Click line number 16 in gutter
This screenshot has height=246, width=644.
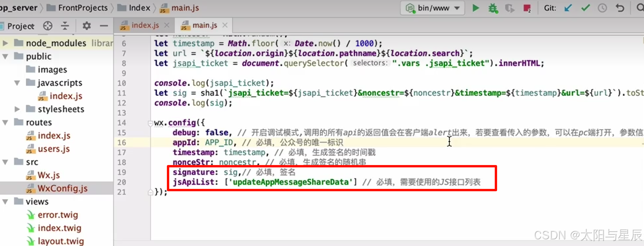121,142
